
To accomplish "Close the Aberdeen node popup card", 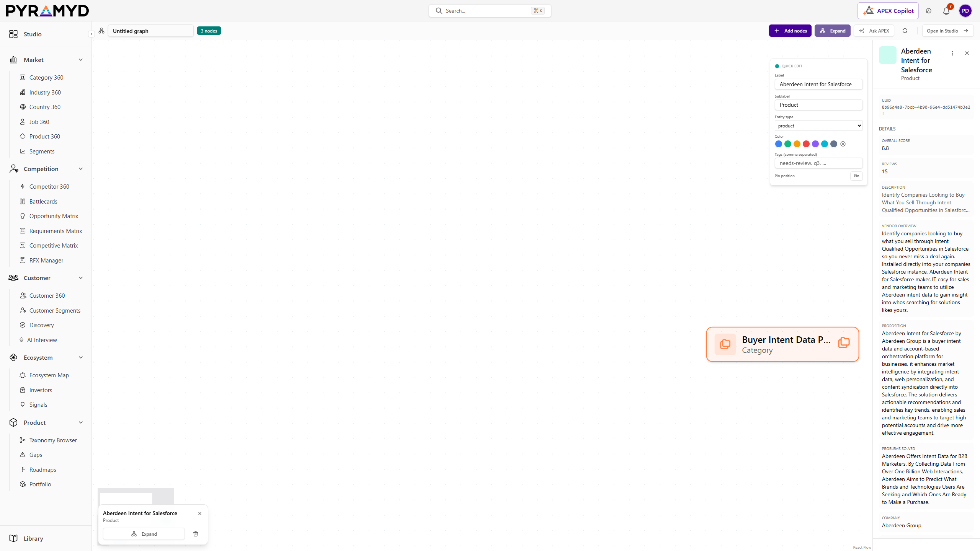I will [200, 514].
